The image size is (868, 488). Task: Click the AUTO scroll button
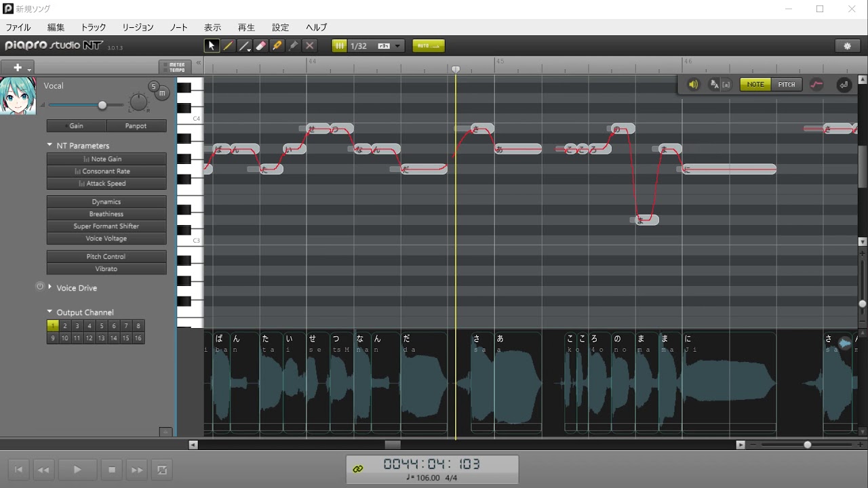(x=428, y=46)
